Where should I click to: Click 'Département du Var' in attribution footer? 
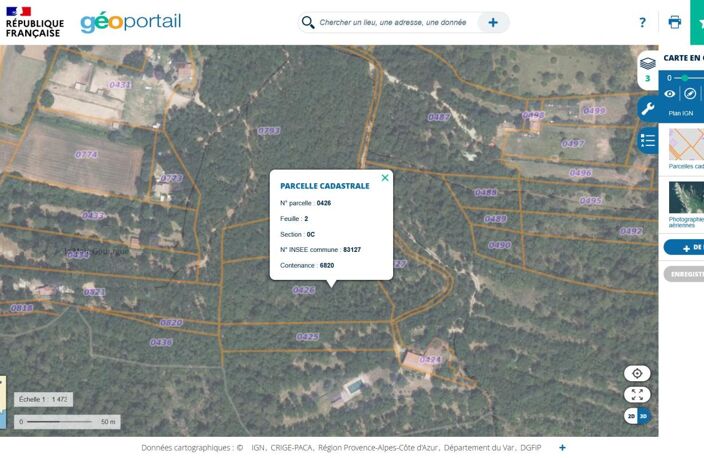click(x=482, y=448)
